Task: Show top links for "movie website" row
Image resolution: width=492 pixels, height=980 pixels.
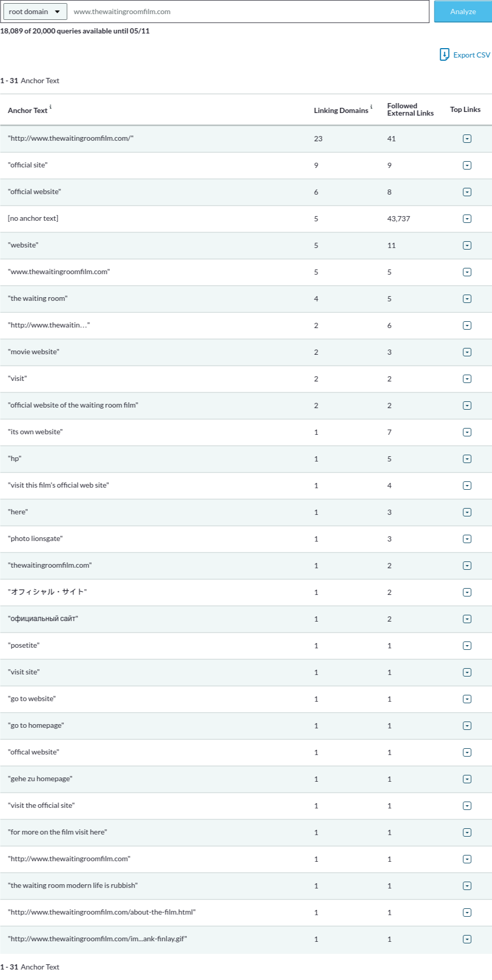Action: [x=467, y=352]
